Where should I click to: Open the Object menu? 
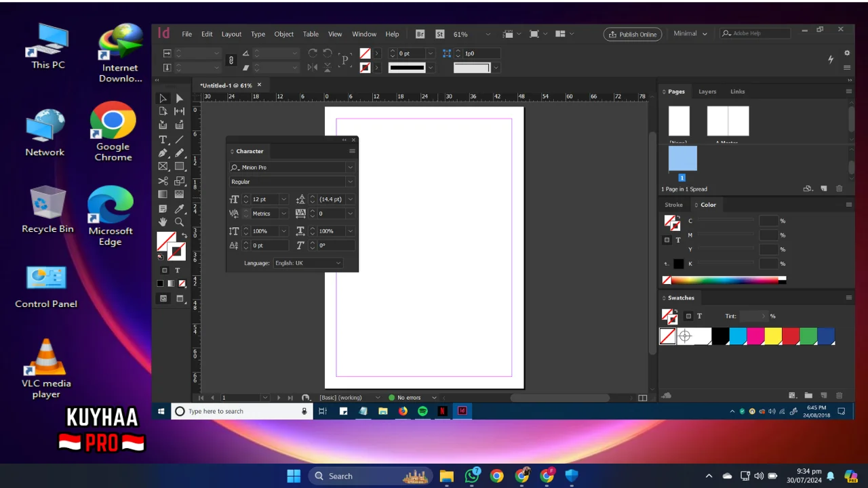coord(283,34)
